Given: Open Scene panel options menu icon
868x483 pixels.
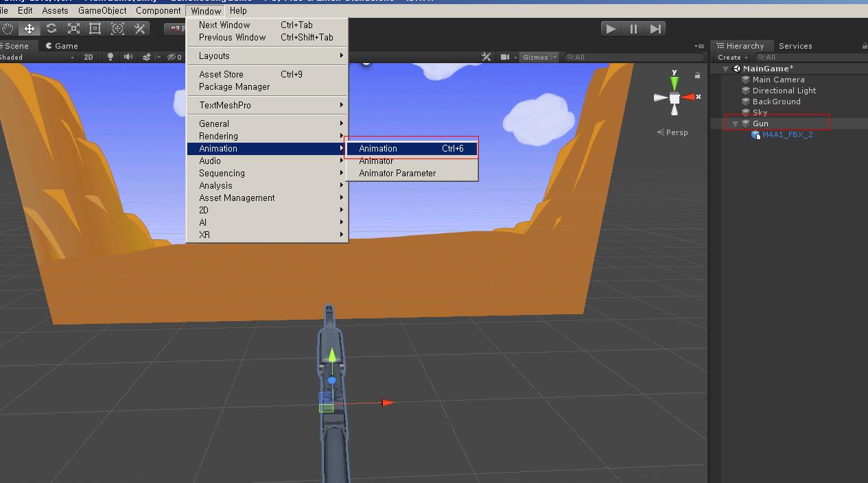Looking at the screenshot, I should (x=699, y=46).
